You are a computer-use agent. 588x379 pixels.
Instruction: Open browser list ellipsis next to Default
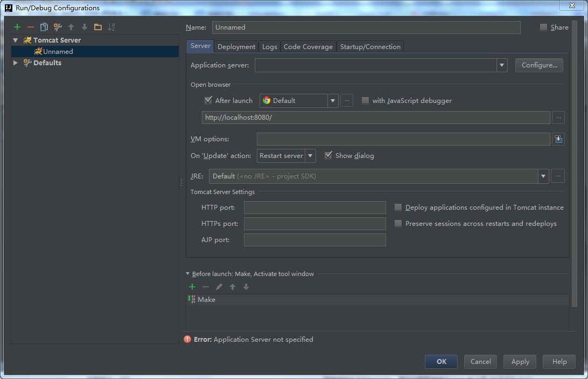click(x=347, y=101)
